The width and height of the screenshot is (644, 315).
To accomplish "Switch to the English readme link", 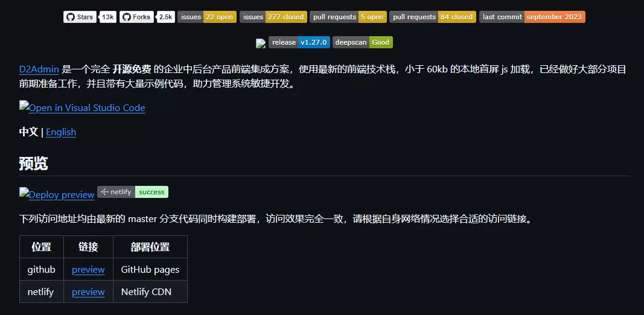I will pos(61,132).
